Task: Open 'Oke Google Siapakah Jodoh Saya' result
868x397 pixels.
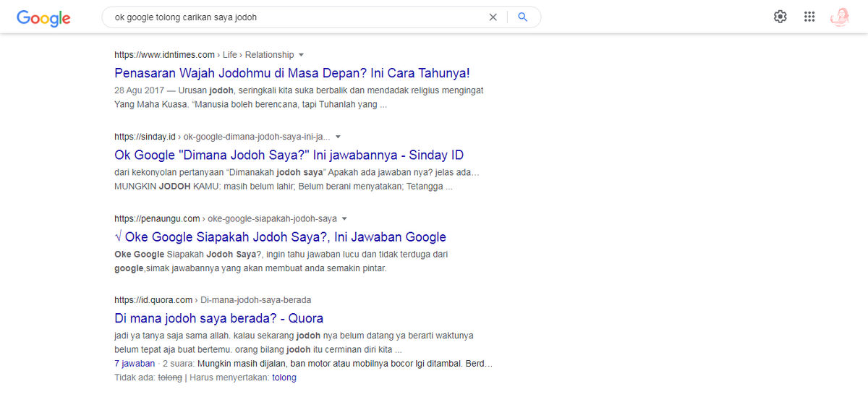Action: (x=280, y=236)
